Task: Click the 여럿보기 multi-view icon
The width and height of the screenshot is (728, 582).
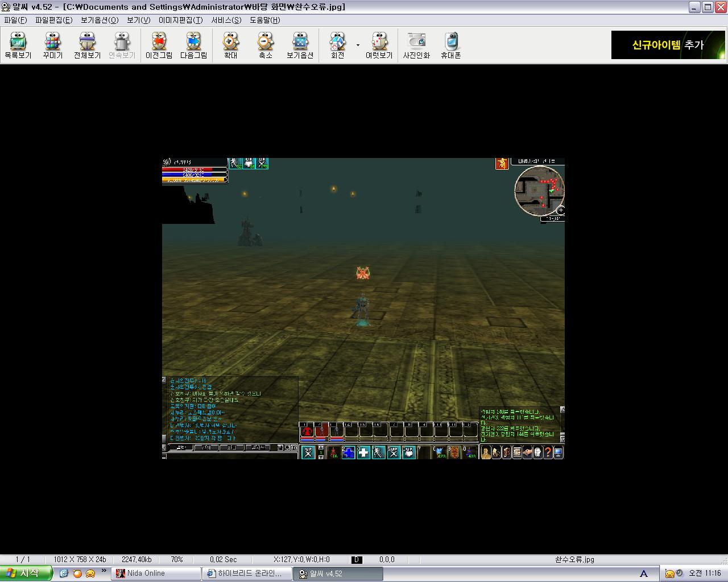Action: click(379, 45)
